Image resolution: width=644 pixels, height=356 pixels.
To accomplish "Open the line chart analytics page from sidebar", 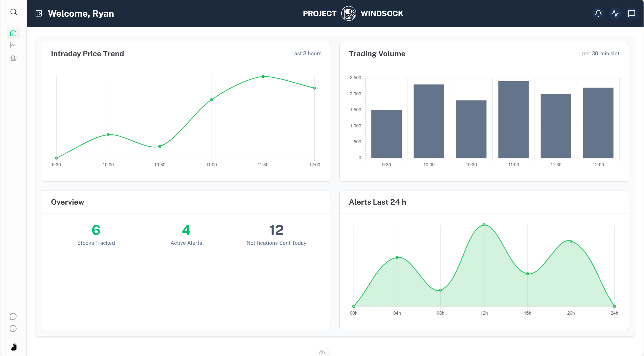I will pyautogui.click(x=14, y=45).
